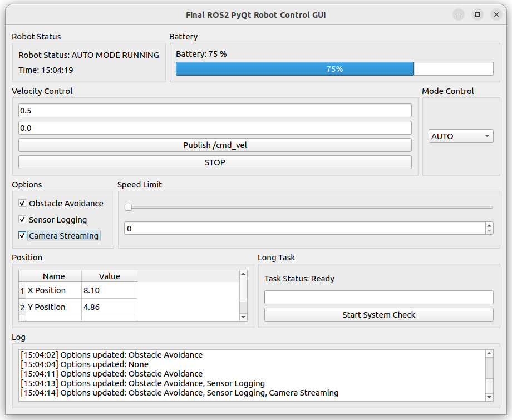Decrease speed limit with spinbox down arrow
The image size is (512, 420).
(489, 231)
